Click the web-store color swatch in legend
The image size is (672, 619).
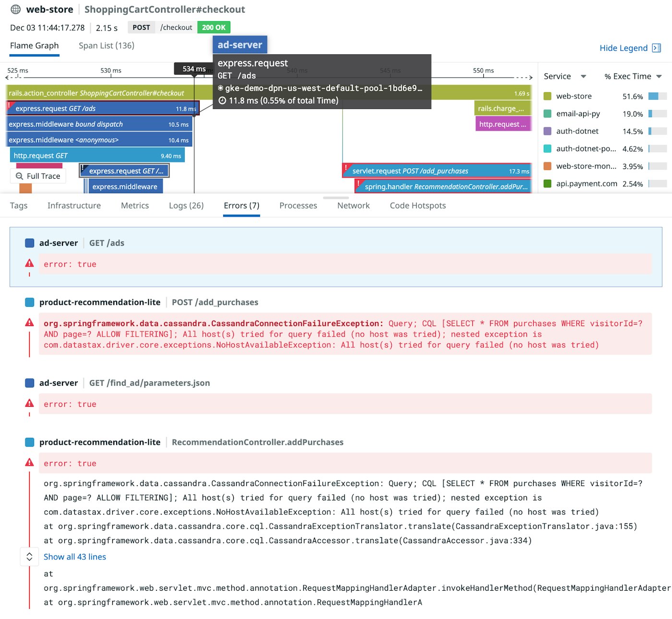tap(547, 96)
